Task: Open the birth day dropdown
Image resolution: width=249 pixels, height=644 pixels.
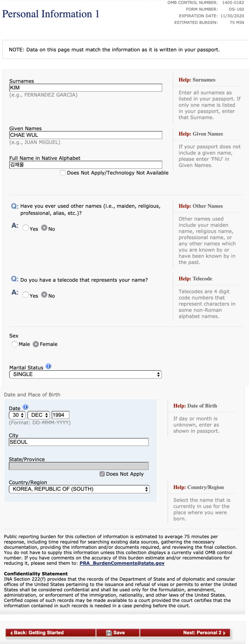Action: point(17,415)
